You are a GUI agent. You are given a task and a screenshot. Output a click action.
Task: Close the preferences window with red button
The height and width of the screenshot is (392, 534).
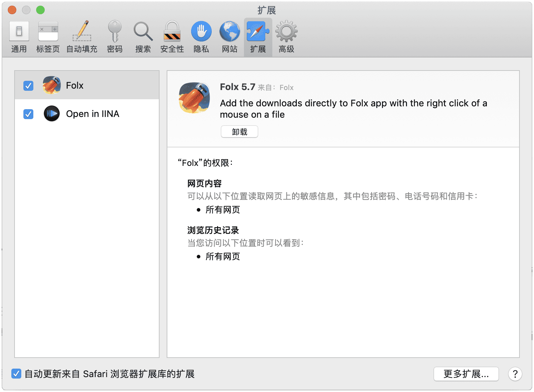coord(12,10)
